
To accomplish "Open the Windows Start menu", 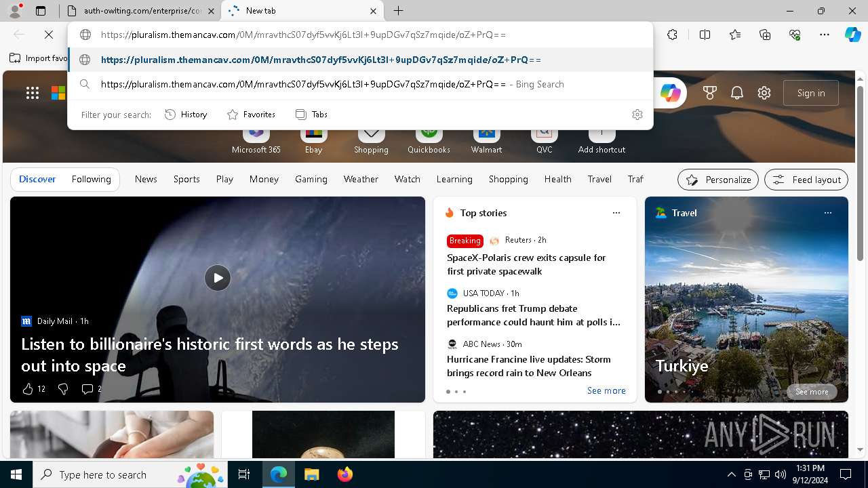I will 16,474.
